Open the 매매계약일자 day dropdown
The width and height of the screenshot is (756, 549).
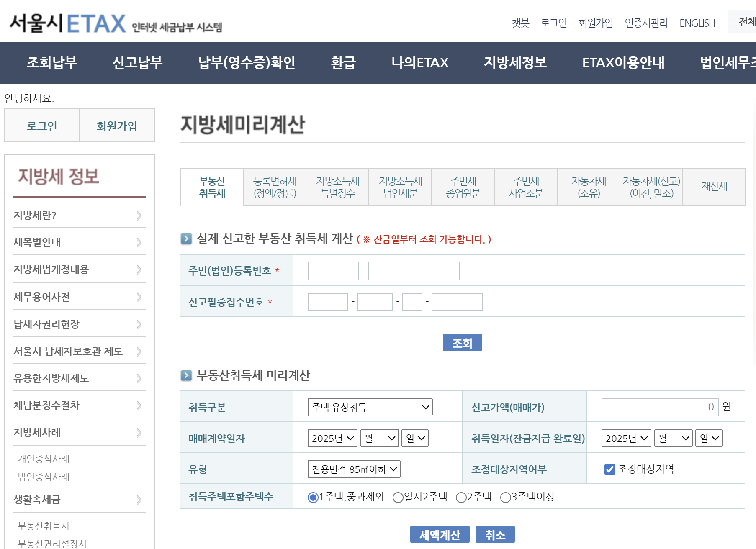[x=415, y=438]
